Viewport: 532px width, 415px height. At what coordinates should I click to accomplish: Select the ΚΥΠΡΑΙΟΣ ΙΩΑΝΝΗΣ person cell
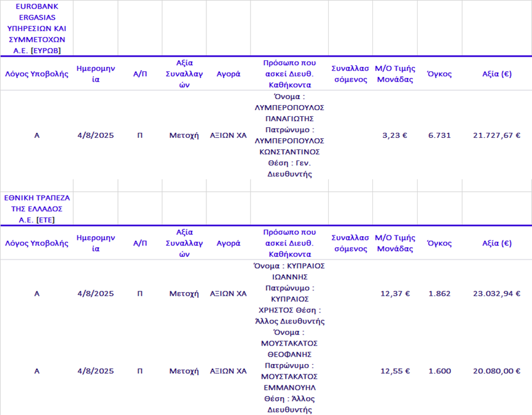[289, 293]
